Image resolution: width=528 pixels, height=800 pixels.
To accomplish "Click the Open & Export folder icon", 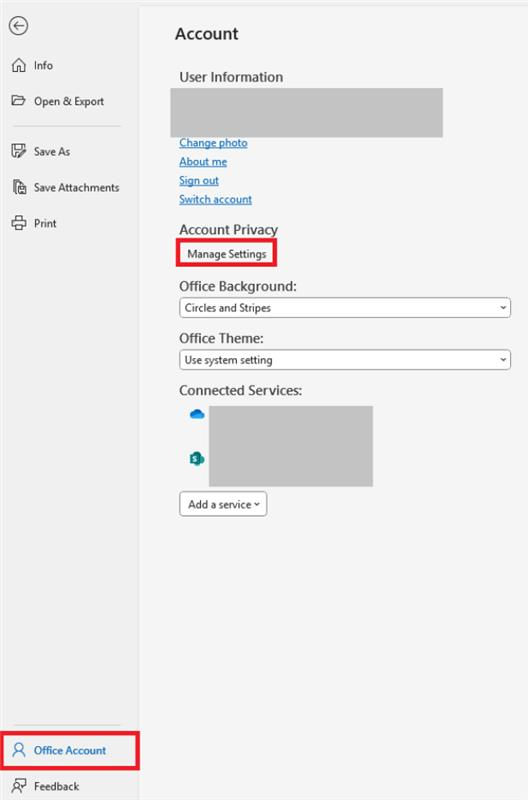I will point(19,101).
